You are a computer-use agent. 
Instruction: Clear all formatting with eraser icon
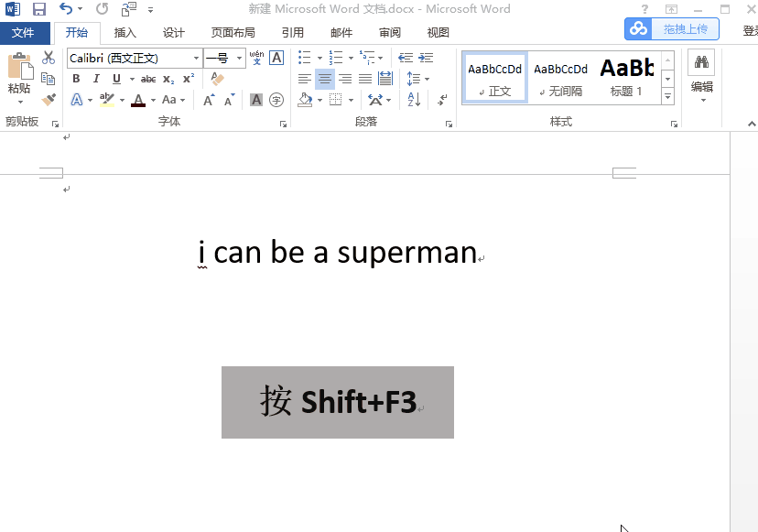pyautogui.click(x=217, y=79)
